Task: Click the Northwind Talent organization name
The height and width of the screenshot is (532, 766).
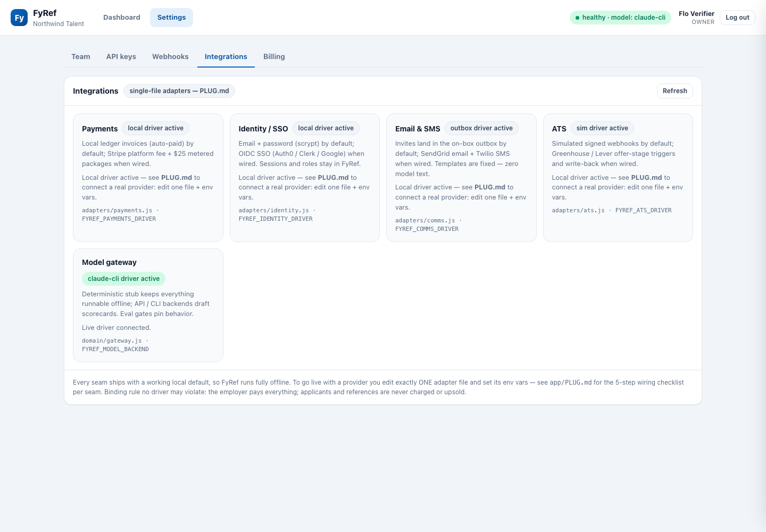Action: tap(59, 24)
